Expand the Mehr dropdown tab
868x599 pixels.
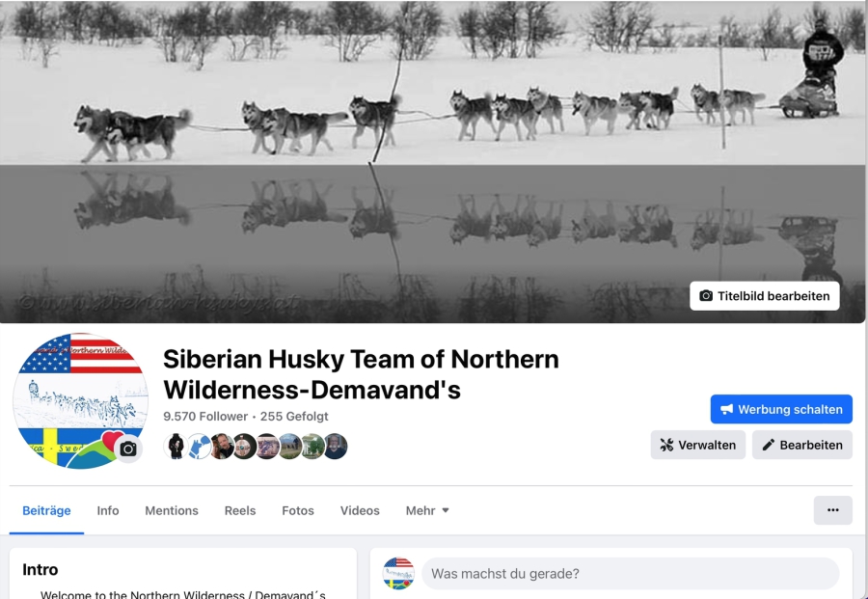pyautogui.click(x=427, y=510)
